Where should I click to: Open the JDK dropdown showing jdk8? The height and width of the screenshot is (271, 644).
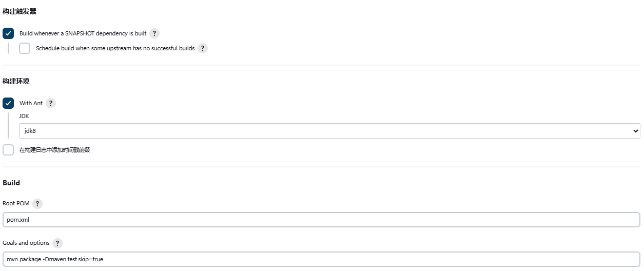(329, 131)
